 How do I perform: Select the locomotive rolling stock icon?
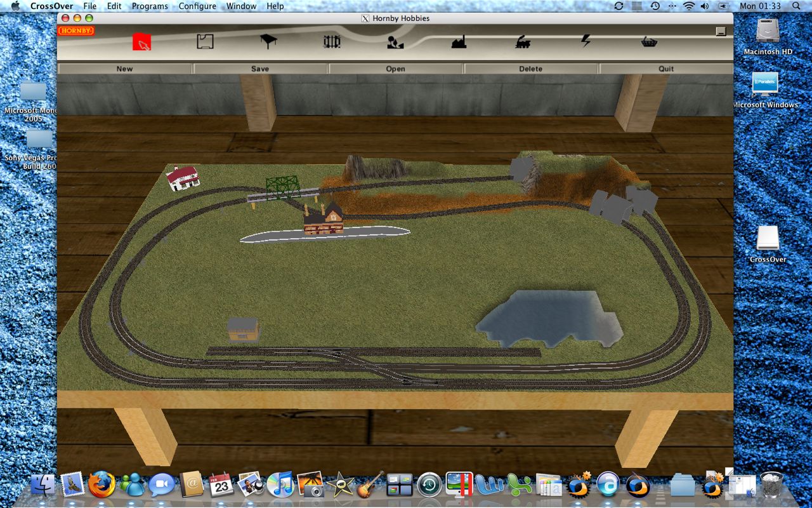click(x=523, y=41)
